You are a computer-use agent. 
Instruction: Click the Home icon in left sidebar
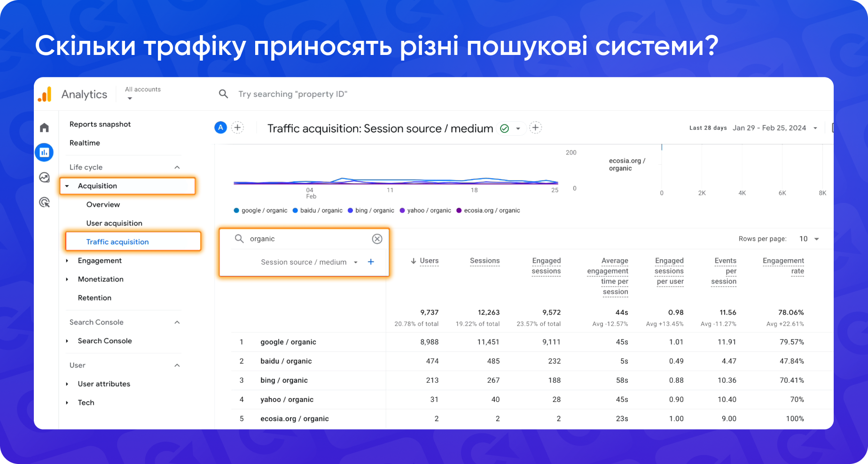44,127
